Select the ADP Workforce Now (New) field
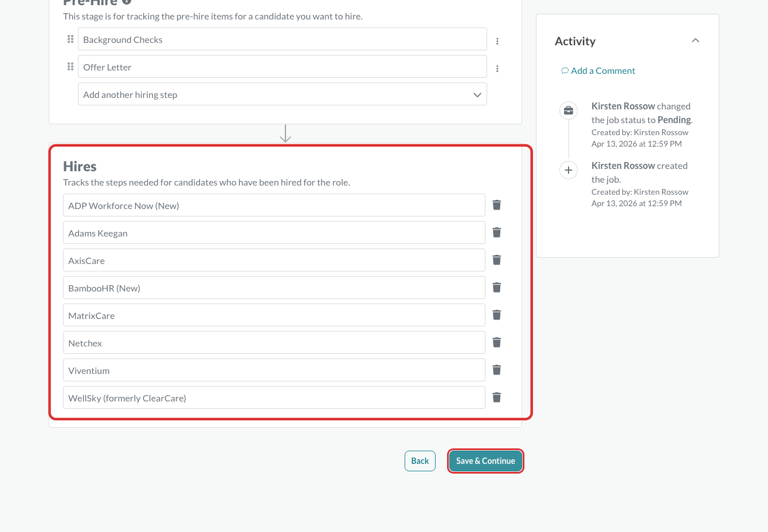 [x=274, y=206]
